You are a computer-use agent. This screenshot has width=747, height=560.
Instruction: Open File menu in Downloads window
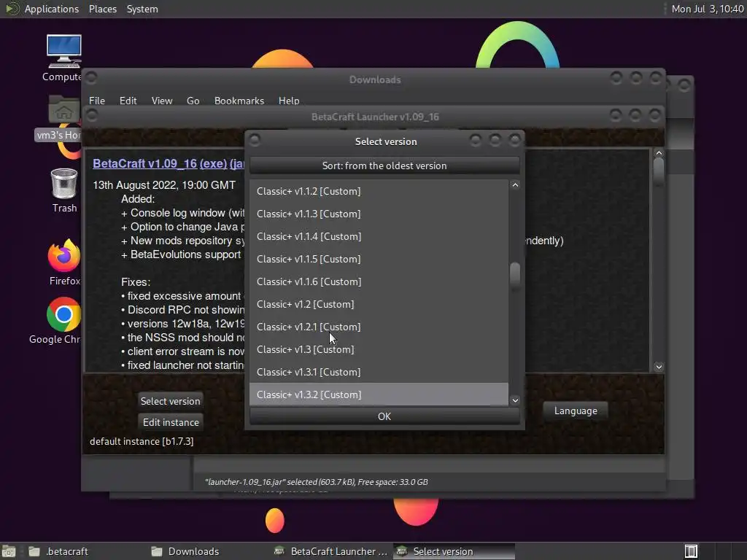tap(97, 101)
